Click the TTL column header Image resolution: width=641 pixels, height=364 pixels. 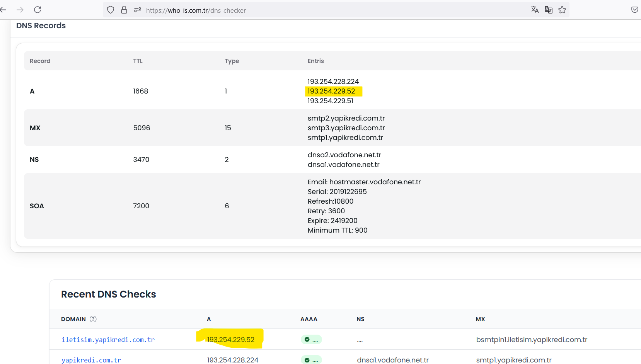tap(138, 61)
